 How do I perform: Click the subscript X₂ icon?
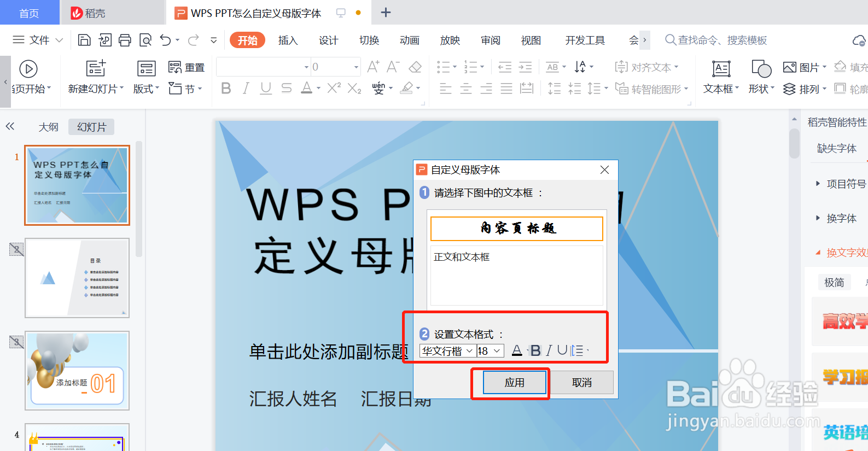[x=354, y=88]
